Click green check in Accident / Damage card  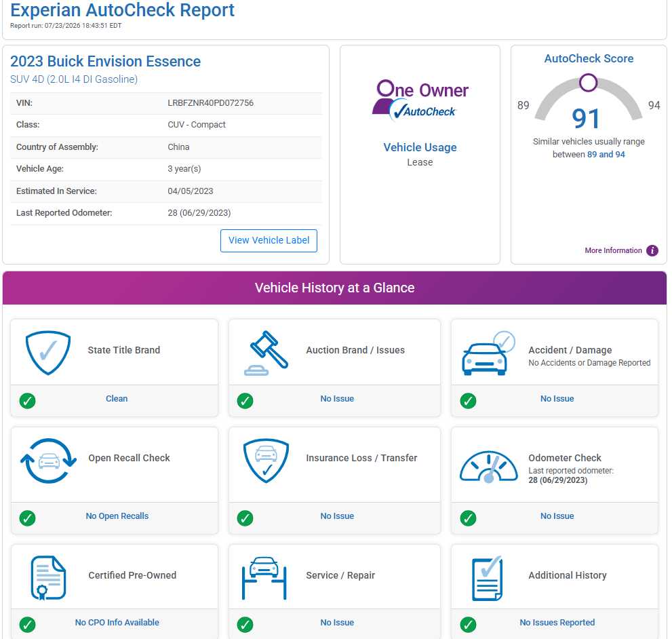(x=468, y=400)
